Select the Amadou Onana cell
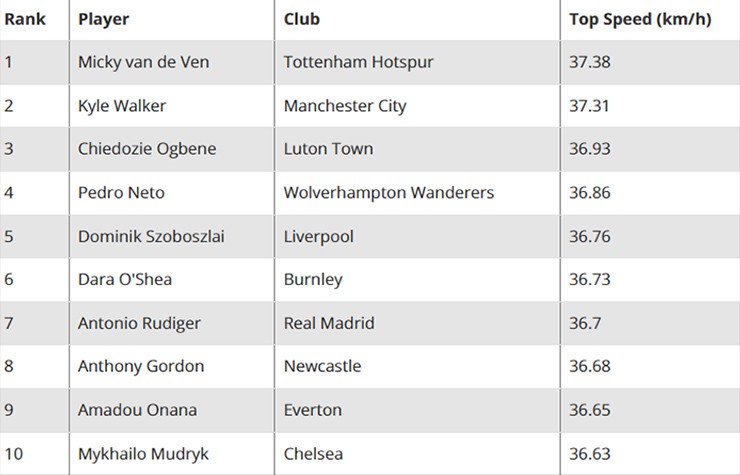The image size is (740, 475). tap(137, 410)
